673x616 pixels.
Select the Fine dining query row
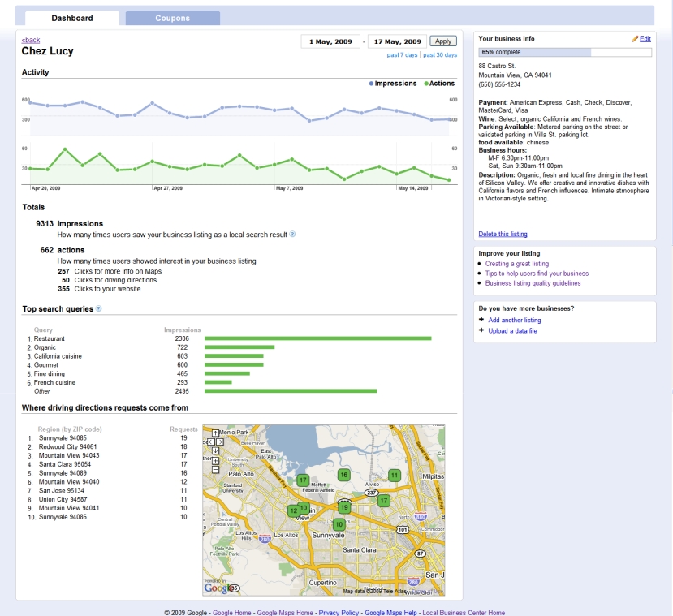138,373
